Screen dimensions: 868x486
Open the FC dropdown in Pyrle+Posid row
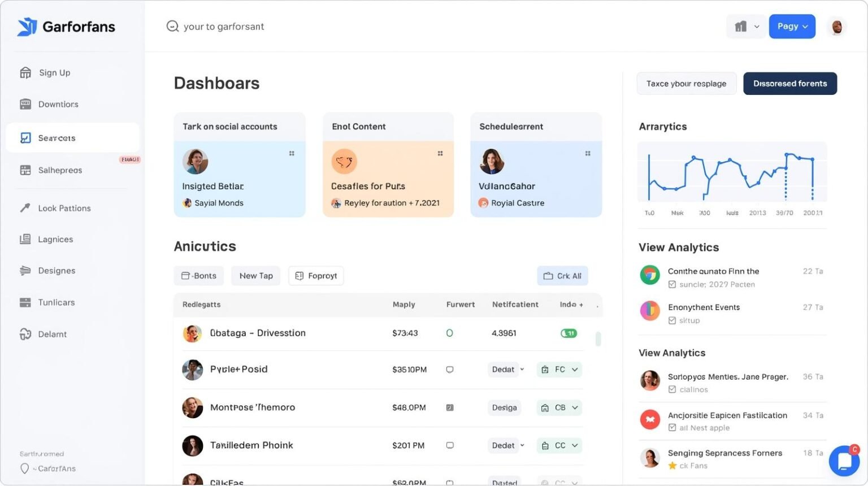coord(559,370)
